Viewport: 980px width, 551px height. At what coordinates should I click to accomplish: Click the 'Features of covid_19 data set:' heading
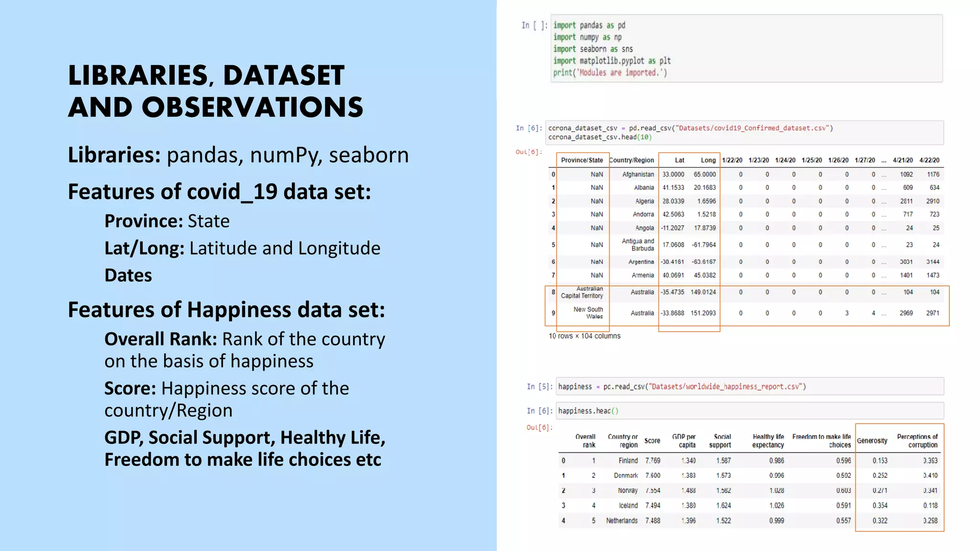point(220,192)
